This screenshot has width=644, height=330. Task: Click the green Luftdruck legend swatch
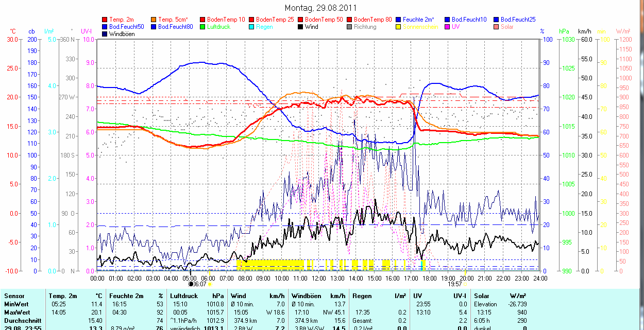pyautogui.click(x=203, y=27)
